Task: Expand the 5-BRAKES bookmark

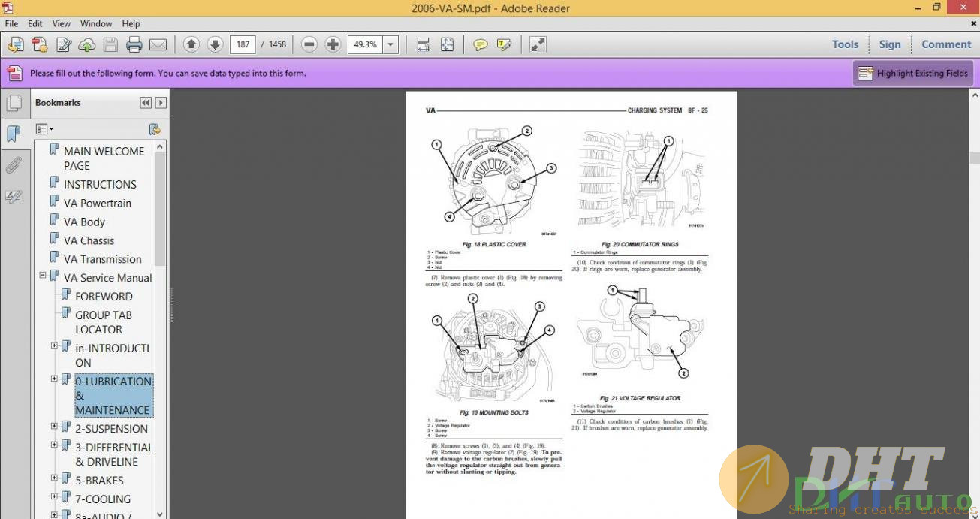Action: tap(54, 478)
